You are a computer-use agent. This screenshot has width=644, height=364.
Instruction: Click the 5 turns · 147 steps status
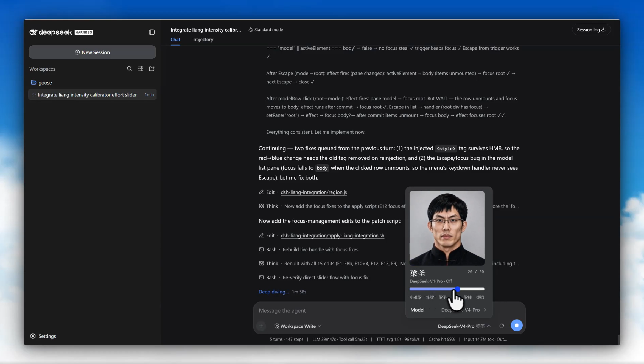click(286, 339)
